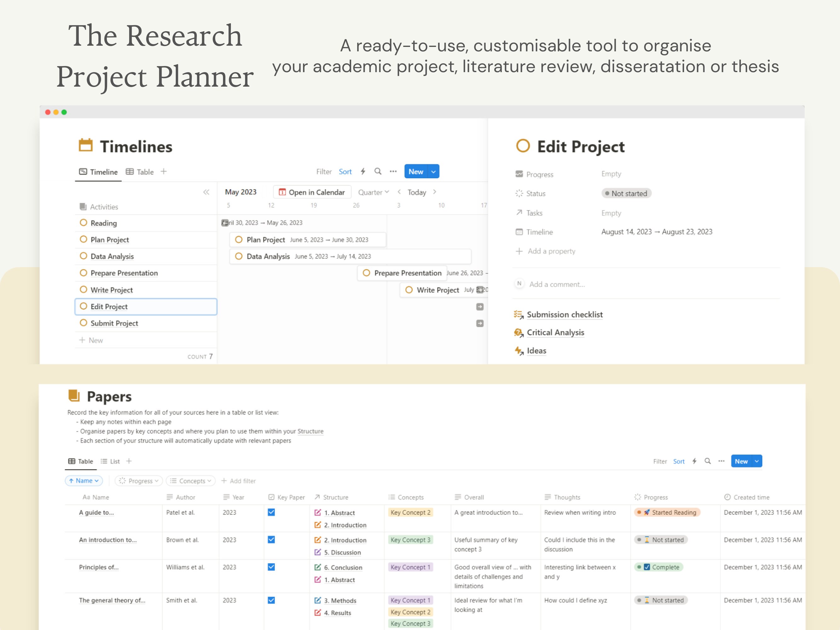Viewport: 840px width, 630px height.
Task: Click the status circle next to Reading
Action: (83, 223)
